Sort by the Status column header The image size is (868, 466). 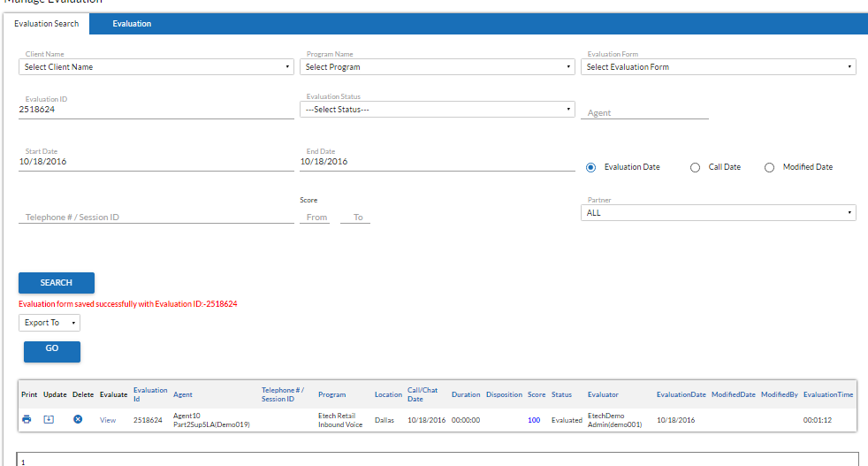coord(561,394)
